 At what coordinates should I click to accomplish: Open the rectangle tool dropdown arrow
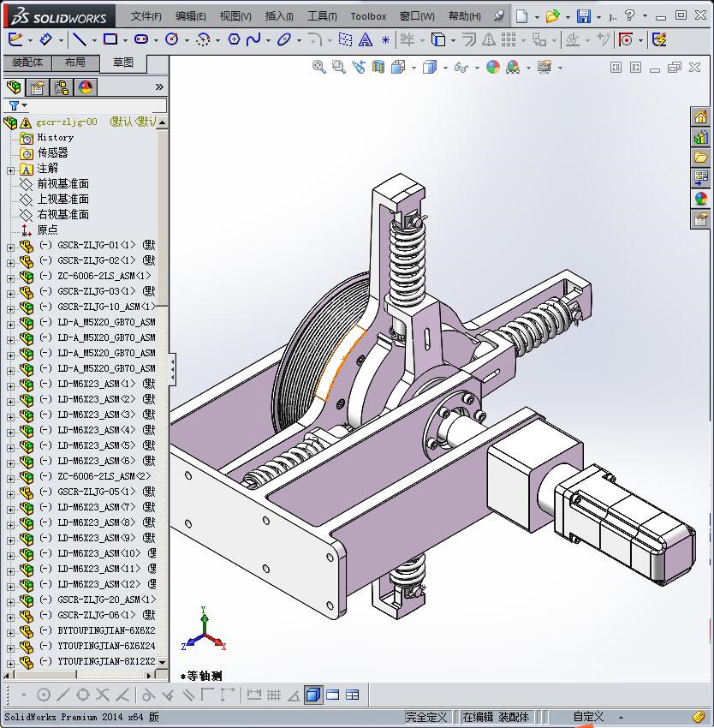click(x=125, y=41)
